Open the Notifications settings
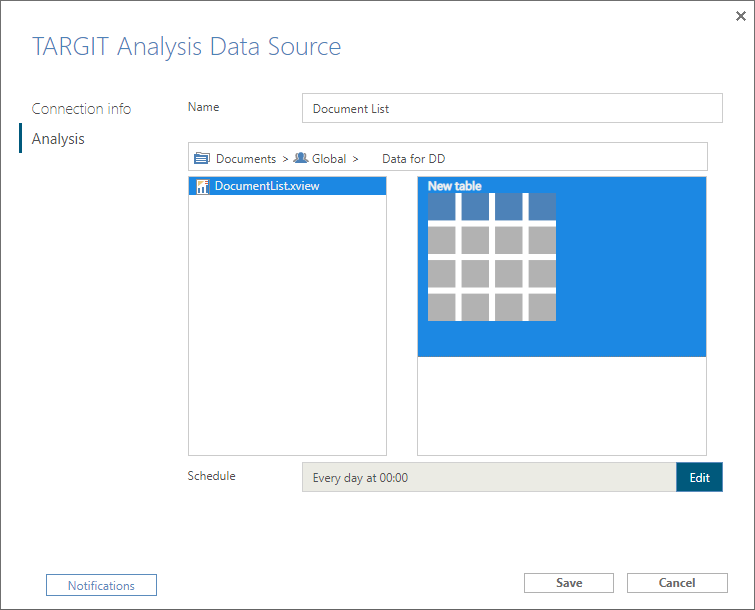The height and width of the screenshot is (610, 755). click(101, 585)
